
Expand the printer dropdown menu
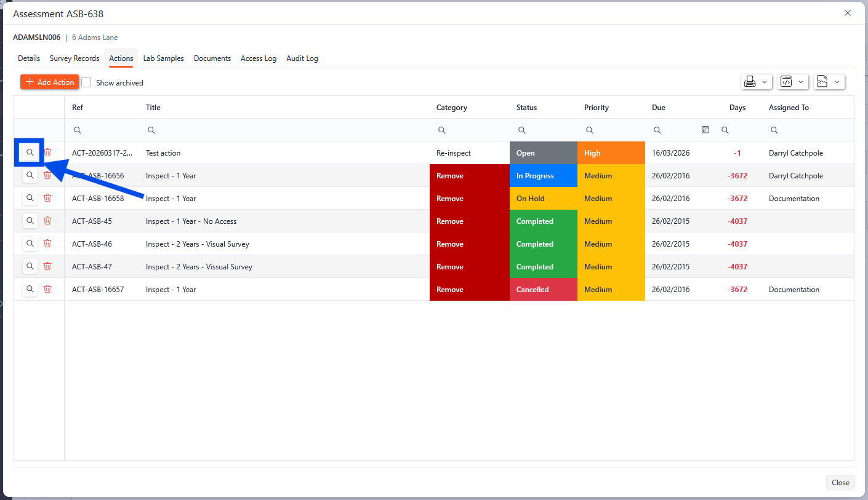pos(757,82)
